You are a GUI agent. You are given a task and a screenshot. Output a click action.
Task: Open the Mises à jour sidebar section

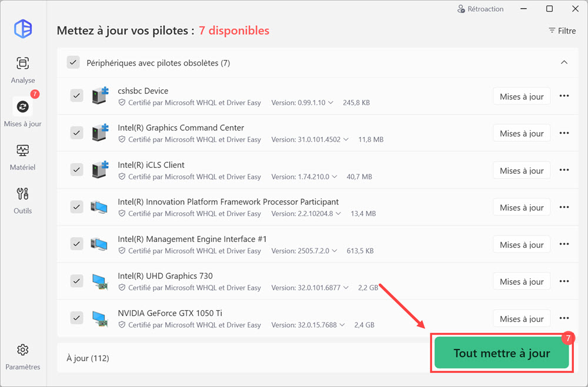[x=23, y=112]
